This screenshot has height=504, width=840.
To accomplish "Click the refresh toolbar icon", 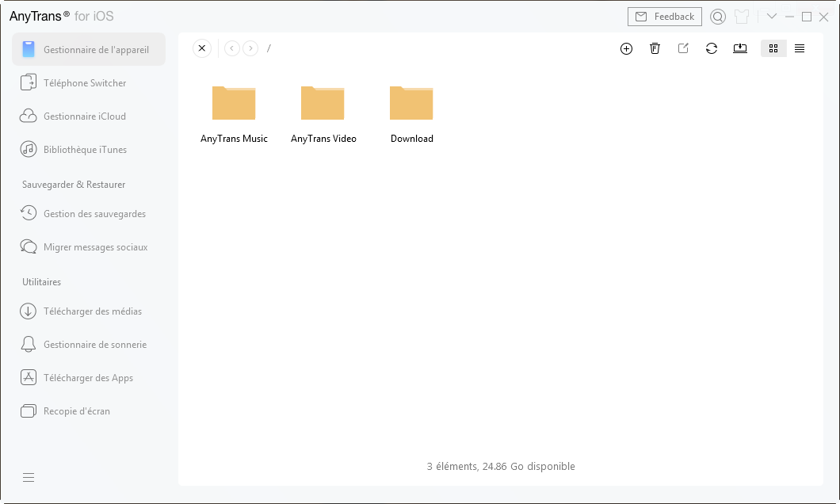I will point(712,48).
